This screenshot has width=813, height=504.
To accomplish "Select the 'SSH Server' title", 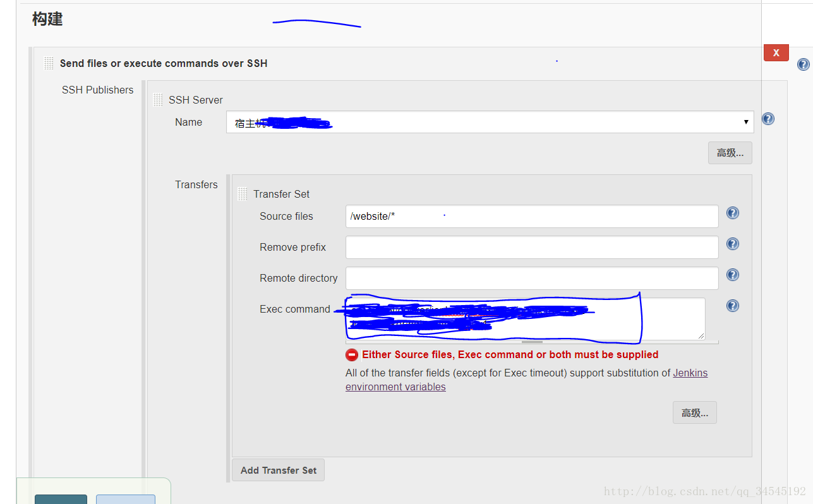I will 195,100.
